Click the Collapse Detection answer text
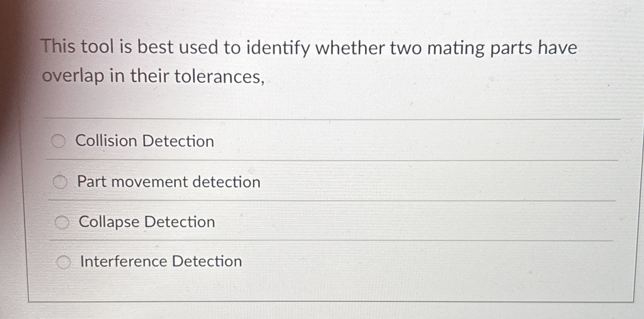 147,221
